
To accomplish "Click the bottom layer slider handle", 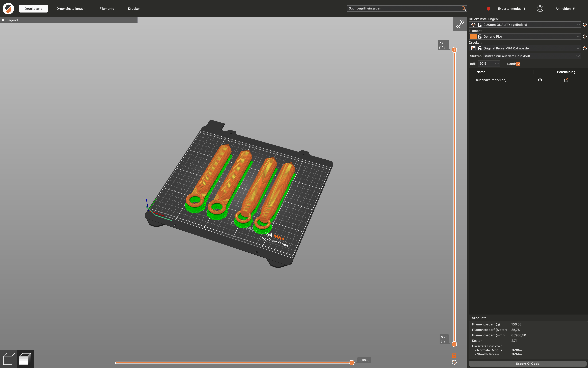I will [454, 344].
